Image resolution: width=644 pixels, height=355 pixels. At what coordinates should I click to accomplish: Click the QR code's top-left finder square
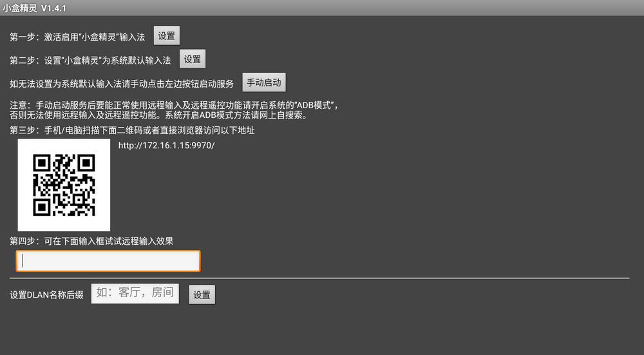point(42,162)
